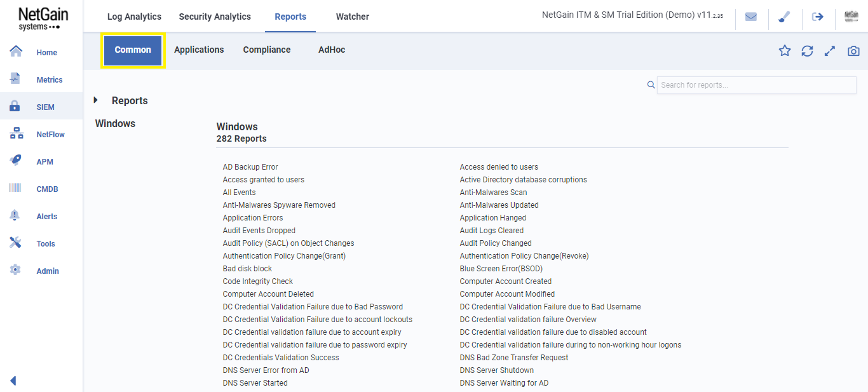868x392 pixels.
Task: Open Access denied to users report
Action: click(499, 167)
